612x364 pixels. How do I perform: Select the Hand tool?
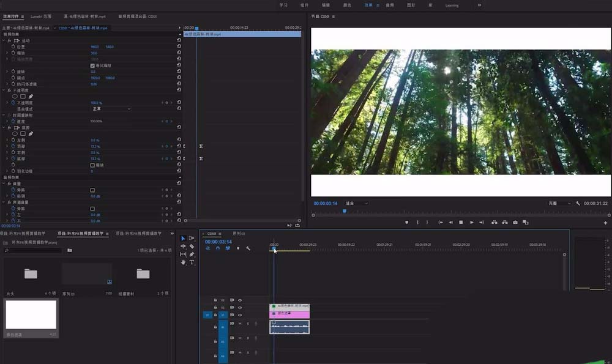coord(183,262)
